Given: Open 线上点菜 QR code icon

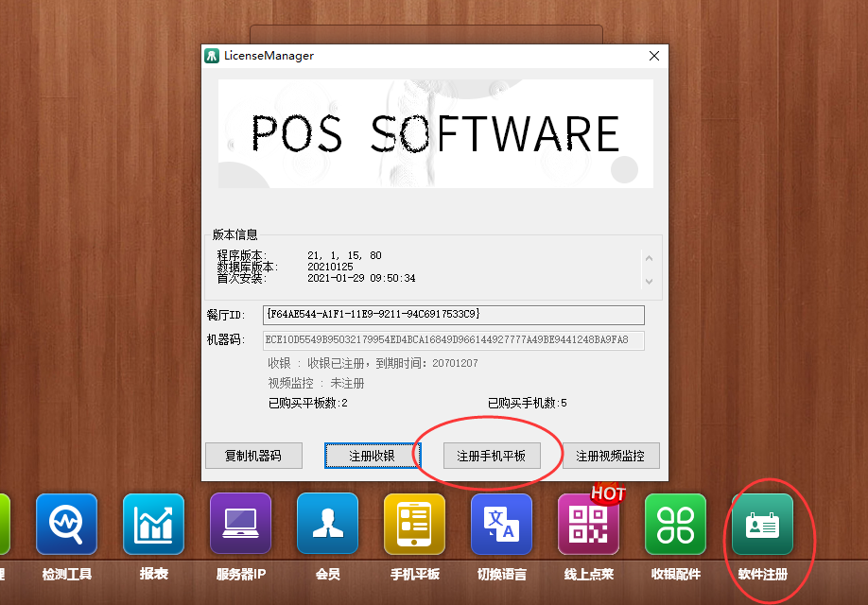Looking at the screenshot, I should click(x=588, y=525).
